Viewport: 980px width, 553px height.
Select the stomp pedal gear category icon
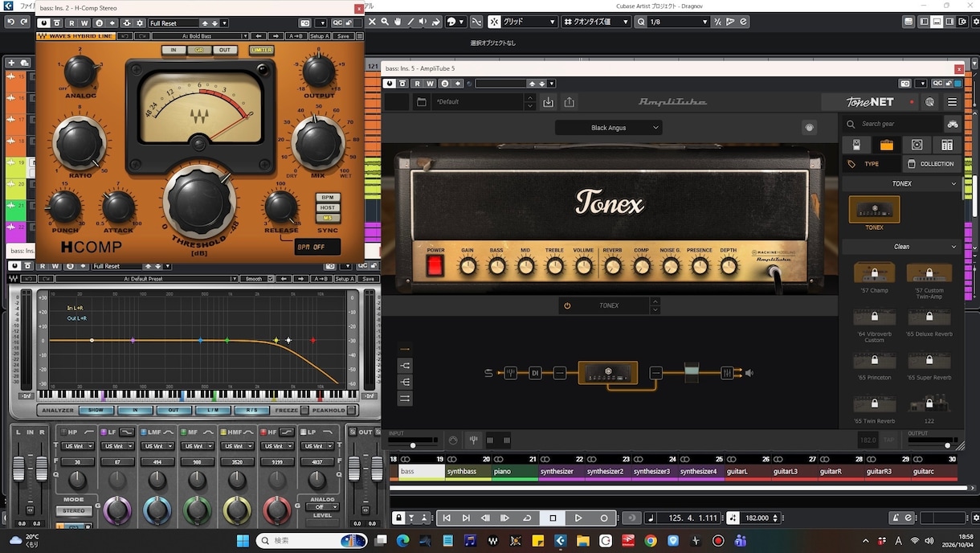pyautogui.click(x=856, y=145)
